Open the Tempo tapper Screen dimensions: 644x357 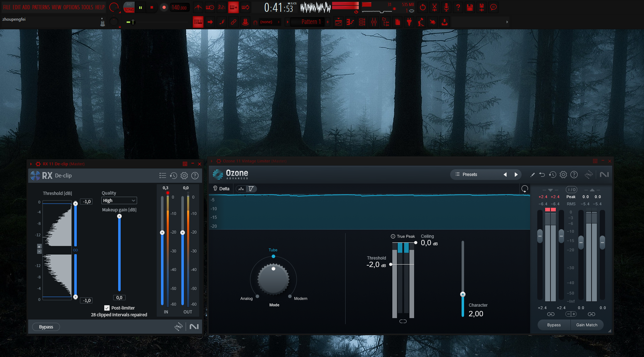click(421, 22)
